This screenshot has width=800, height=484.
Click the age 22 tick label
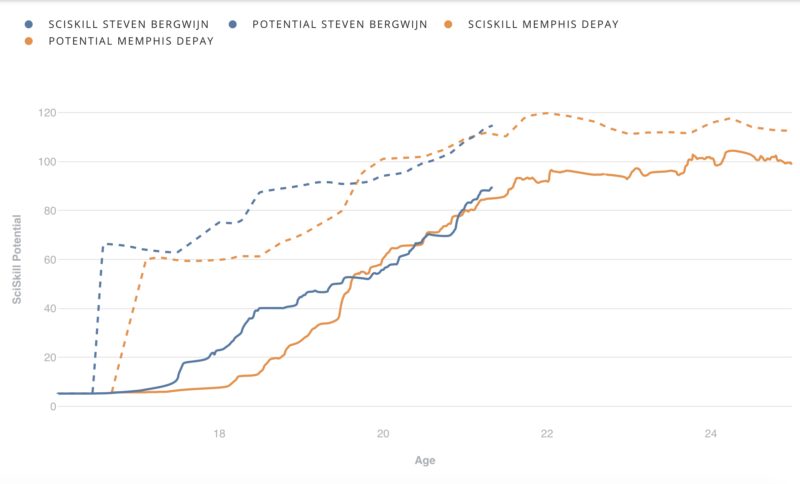[x=546, y=434]
